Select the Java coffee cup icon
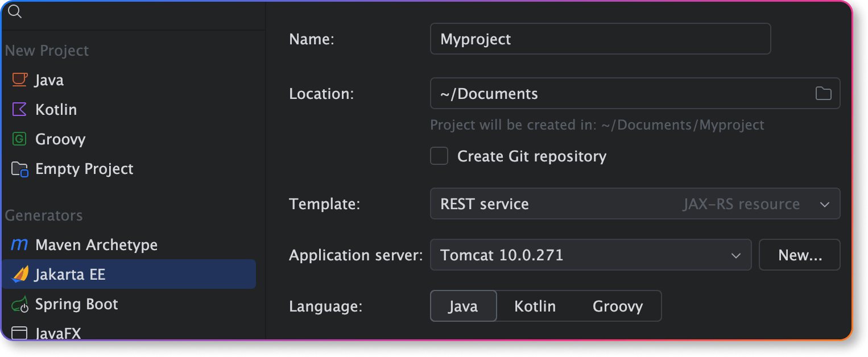 click(20, 80)
